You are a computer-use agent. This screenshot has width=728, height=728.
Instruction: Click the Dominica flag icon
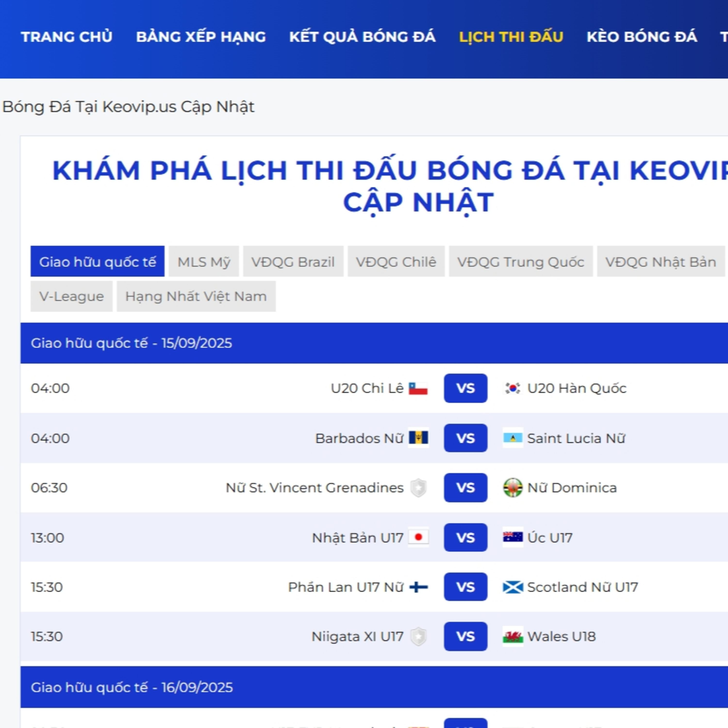[x=513, y=488]
